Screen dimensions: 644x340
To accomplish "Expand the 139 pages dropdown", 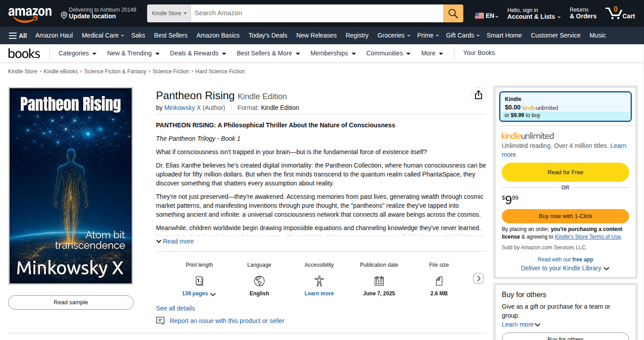I will (199, 294).
